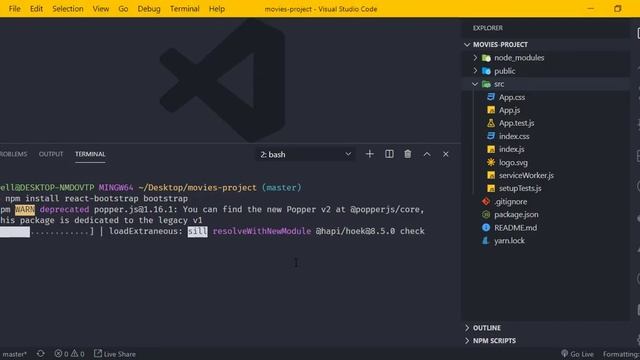
Task: Open the Edit menu
Action: click(x=36, y=9)
